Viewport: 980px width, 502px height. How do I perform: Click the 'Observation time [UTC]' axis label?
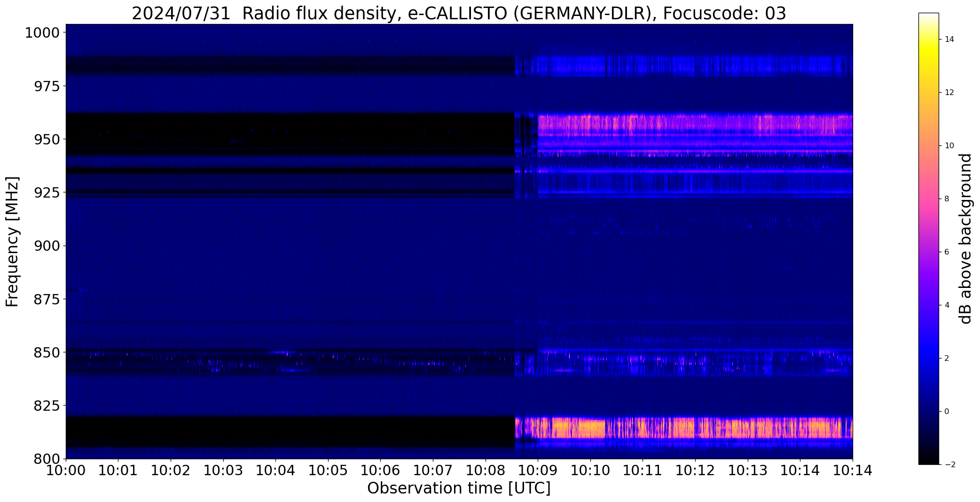pos(459,488)
